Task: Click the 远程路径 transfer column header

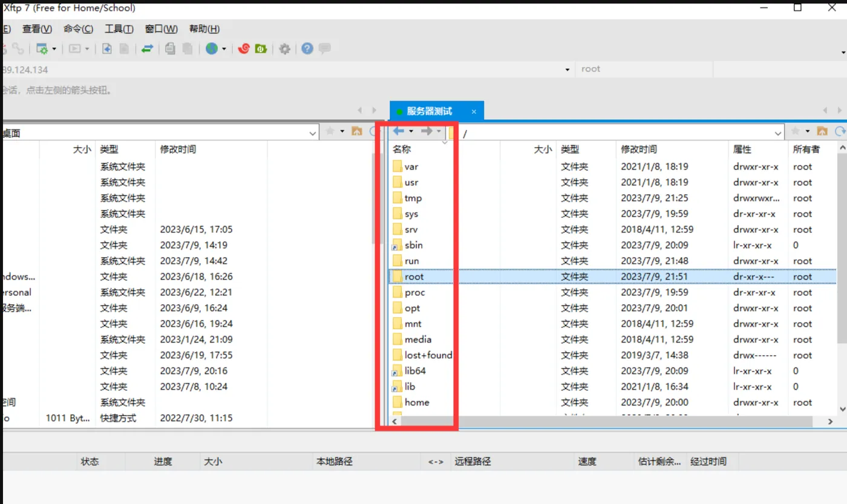Action: click(473, 461)
